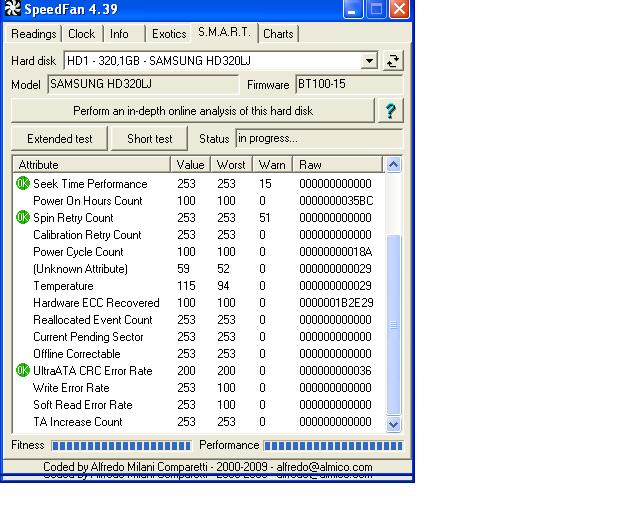The width and height of the screenshot is (640, 512).
Task: Start in-depth online analysis of this disk
Action: coord(193,111)
